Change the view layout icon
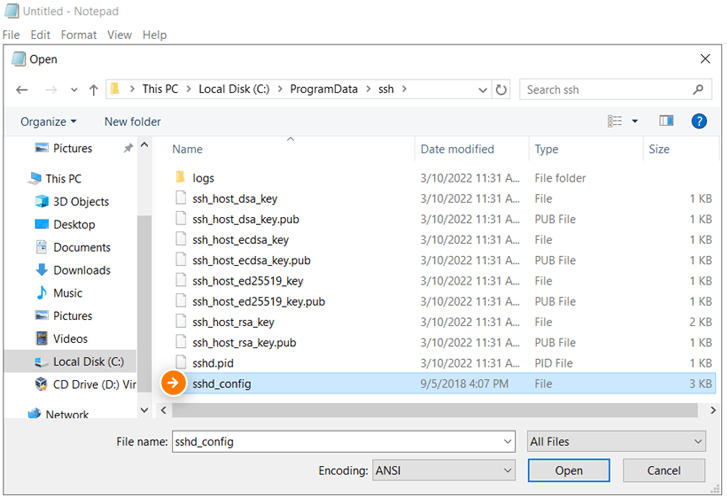This screenshot has width=727, height=500. coord(615,121)
